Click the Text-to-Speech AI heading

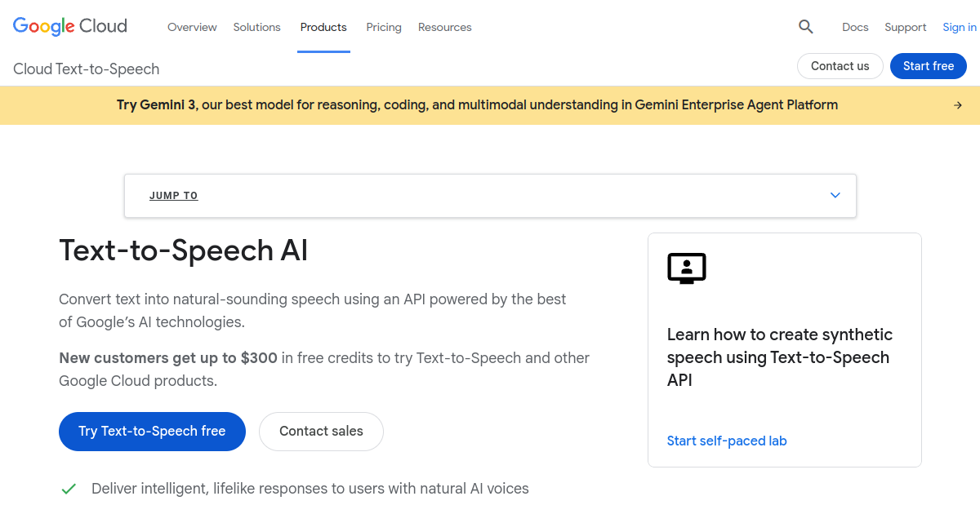click(184, 250)
